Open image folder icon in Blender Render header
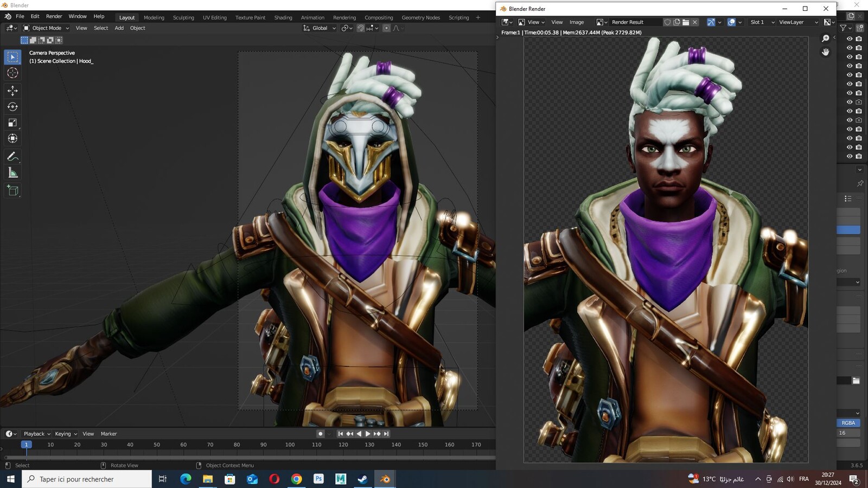The height and width of the screenshot is (488, 868). click(686, 22)
